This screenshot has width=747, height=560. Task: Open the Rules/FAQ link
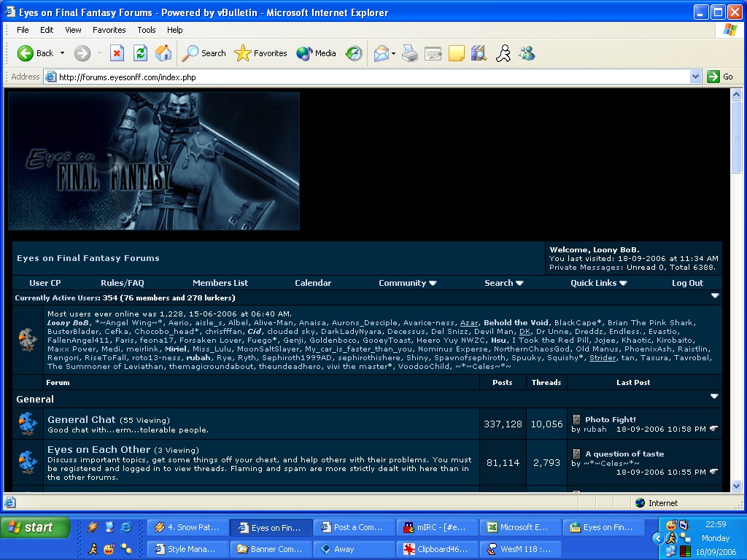point(123,283)
